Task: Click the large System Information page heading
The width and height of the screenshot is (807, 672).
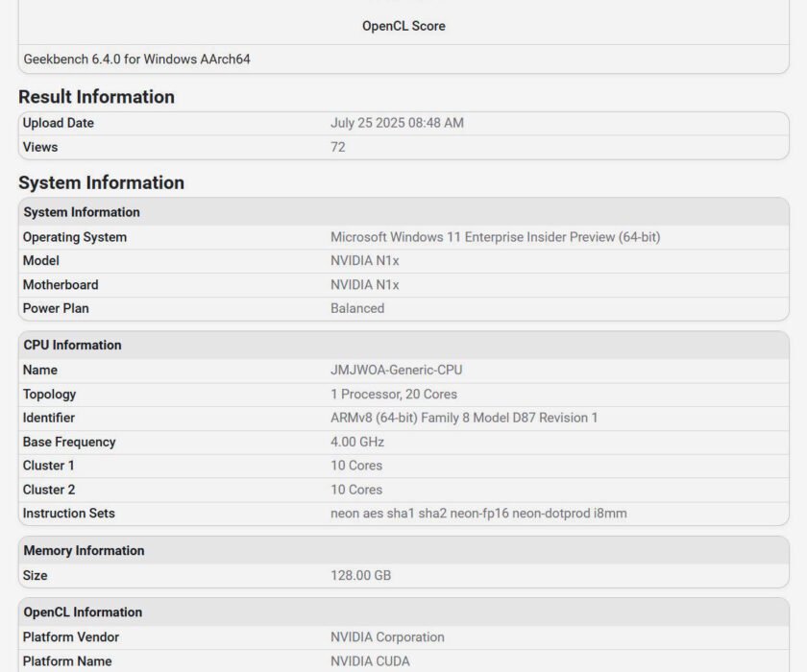Action: click(102, 182)
